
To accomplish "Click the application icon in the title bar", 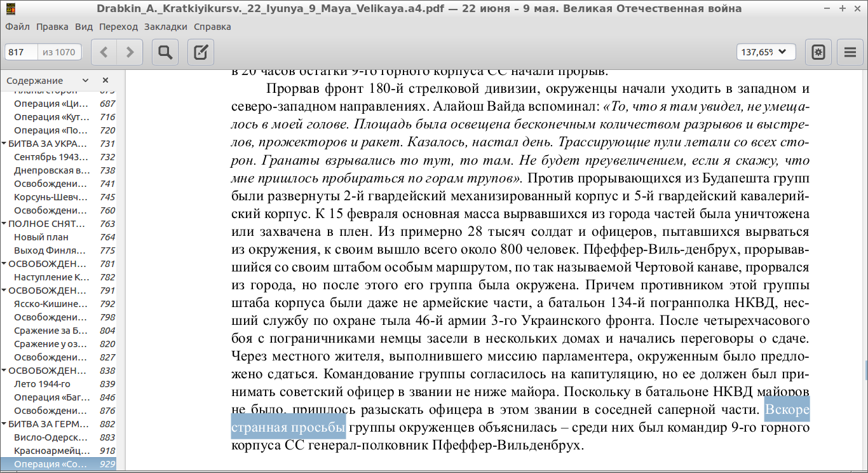I will coord(11,9).
